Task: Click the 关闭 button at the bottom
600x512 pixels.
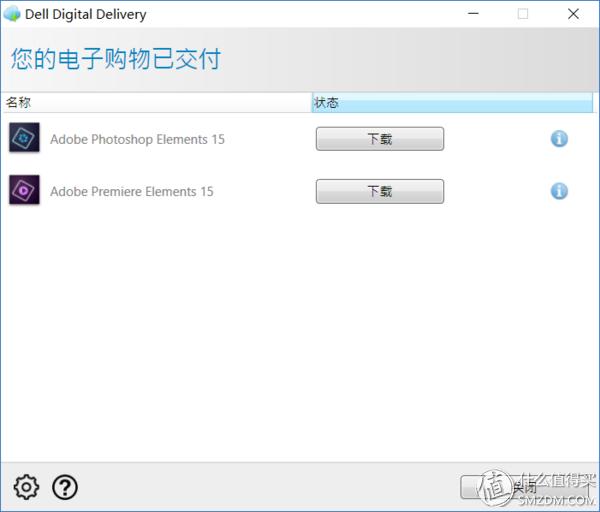Action: point(524,487)
